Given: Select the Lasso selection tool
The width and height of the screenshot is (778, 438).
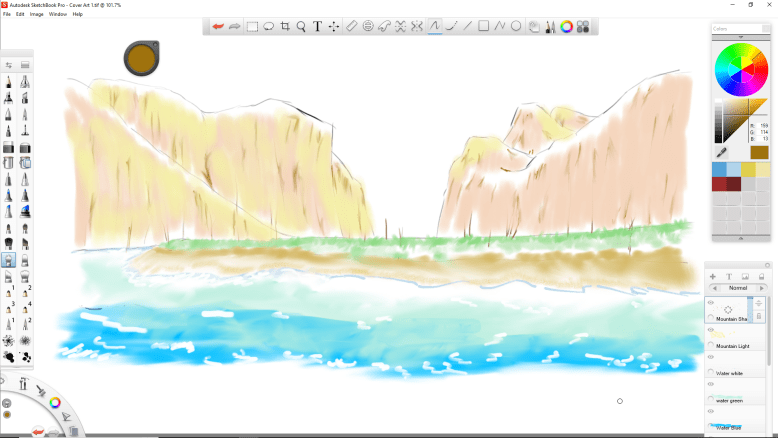Looking at the screenshot, I should coord(269,26).
